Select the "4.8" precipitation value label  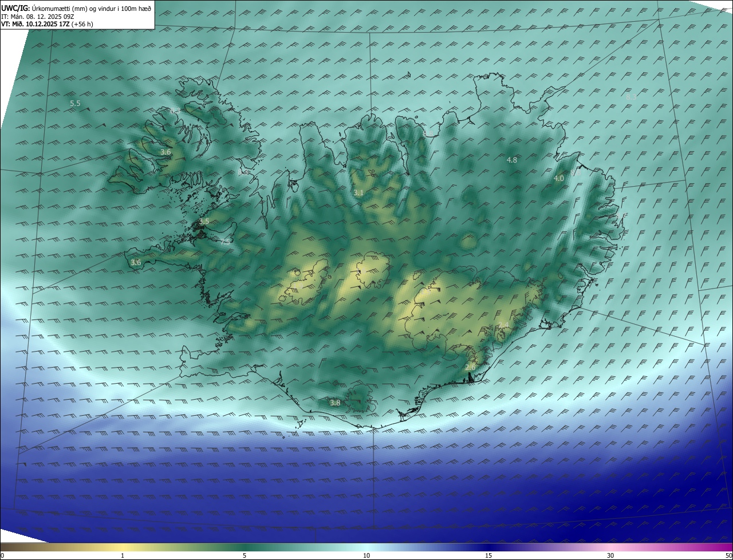pyautogui.click(x=512, y=160)
